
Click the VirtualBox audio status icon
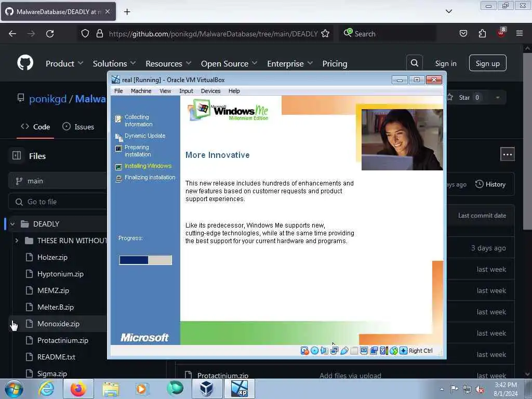tap(324, 351)
